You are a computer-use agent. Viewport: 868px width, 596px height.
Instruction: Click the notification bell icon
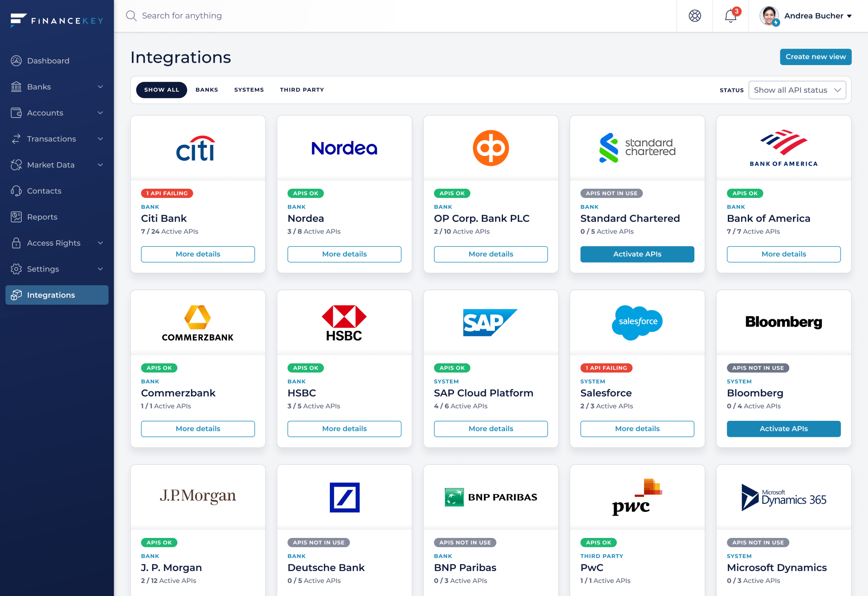coord(730,16)
